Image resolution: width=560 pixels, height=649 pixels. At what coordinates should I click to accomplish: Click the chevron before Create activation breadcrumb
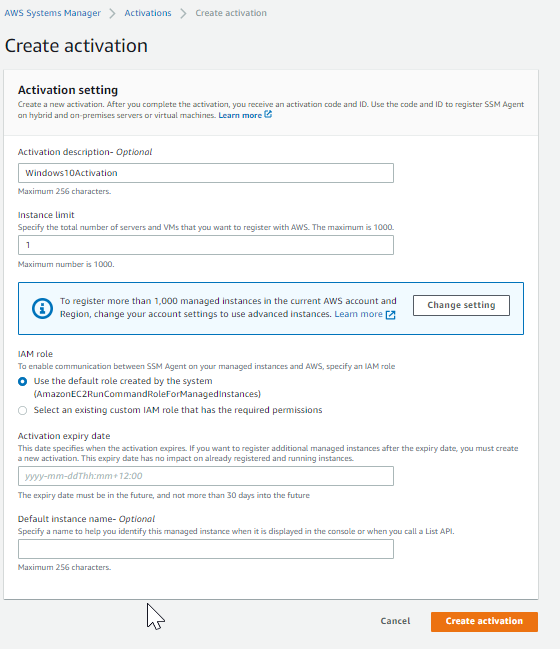pos(183,13)
